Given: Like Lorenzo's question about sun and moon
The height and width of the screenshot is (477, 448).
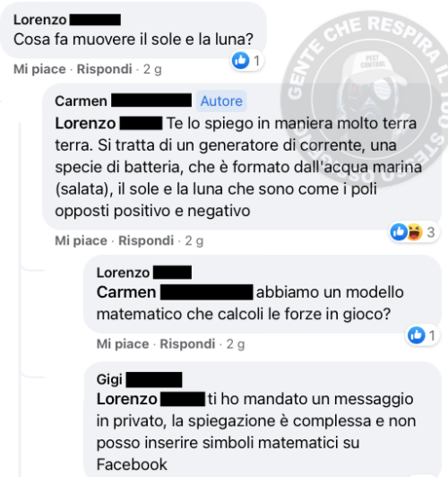Looking at the screenshot, I should pos(39,69).
